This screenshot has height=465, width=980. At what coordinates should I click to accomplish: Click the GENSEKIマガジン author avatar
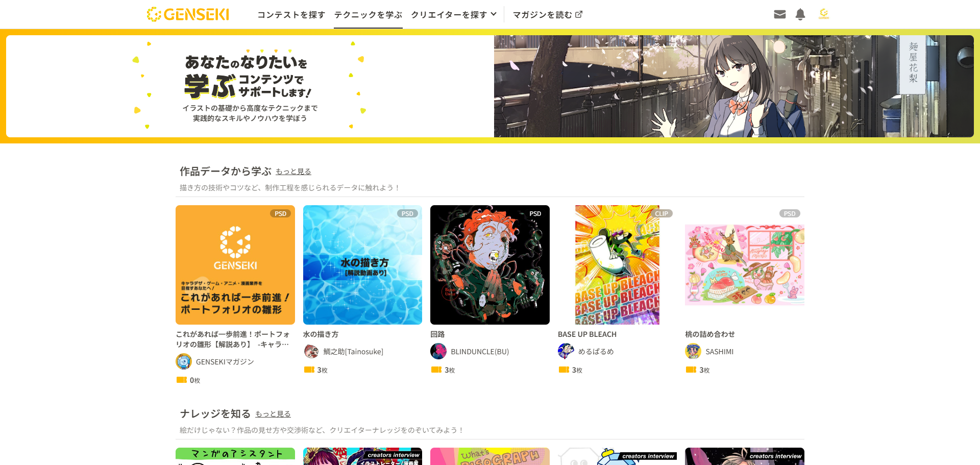coord(184,361)
